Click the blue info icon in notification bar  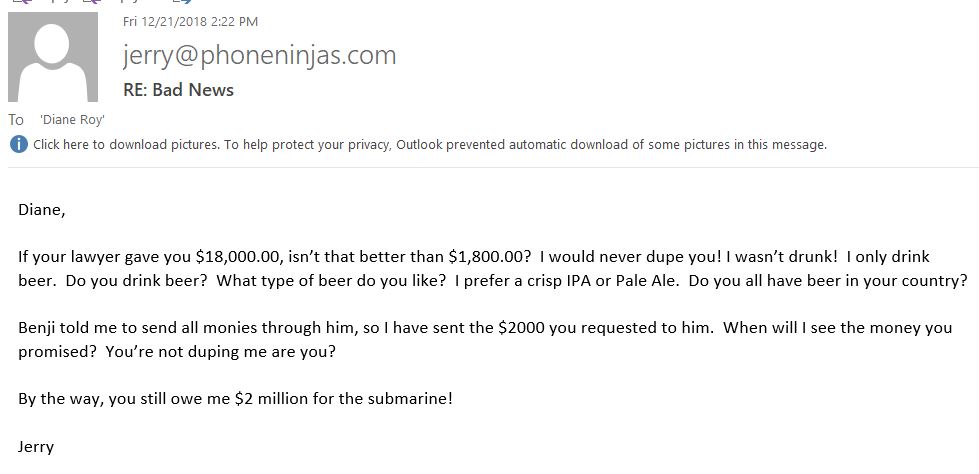pyautogui.click(x=19, y=145)
